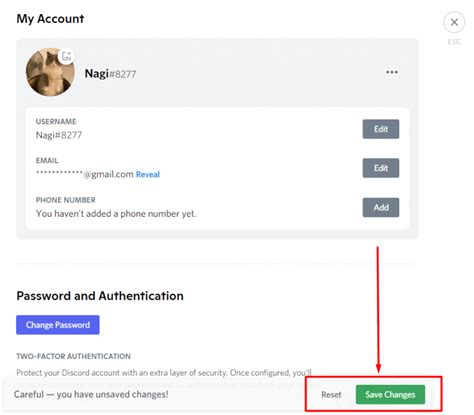Click the Change Password button

[58, 325]
